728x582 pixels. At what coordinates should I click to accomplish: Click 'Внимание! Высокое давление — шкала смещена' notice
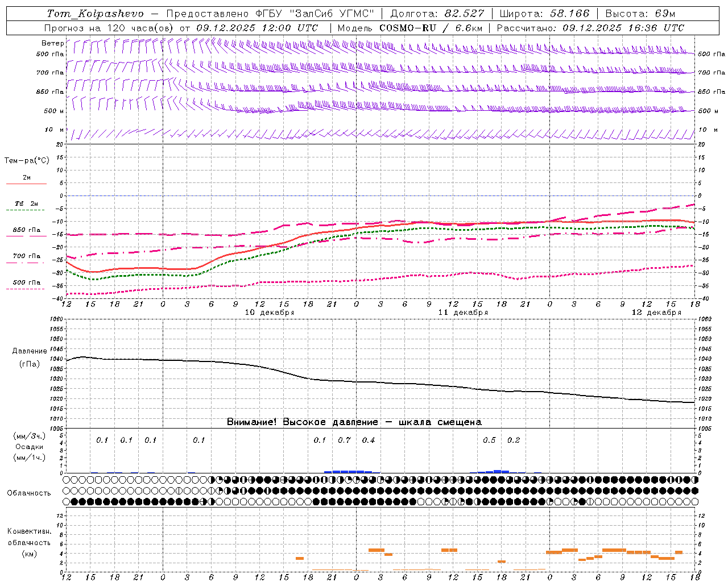pos(354,422)
